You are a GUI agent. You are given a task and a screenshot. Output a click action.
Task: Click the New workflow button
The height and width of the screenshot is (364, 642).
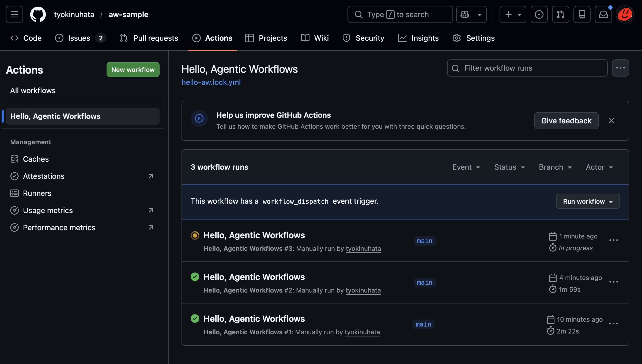pos(133,70)
